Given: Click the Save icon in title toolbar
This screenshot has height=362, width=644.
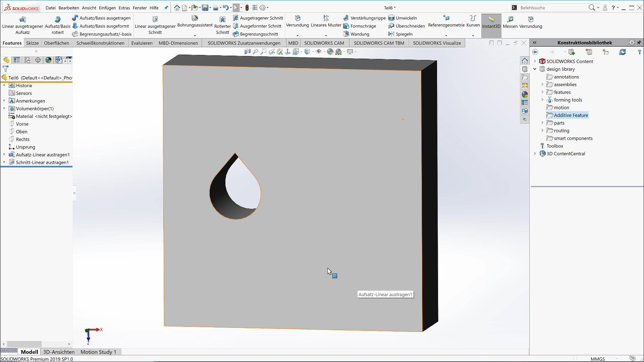Looking at the screenshot, I should coord(205,8).
